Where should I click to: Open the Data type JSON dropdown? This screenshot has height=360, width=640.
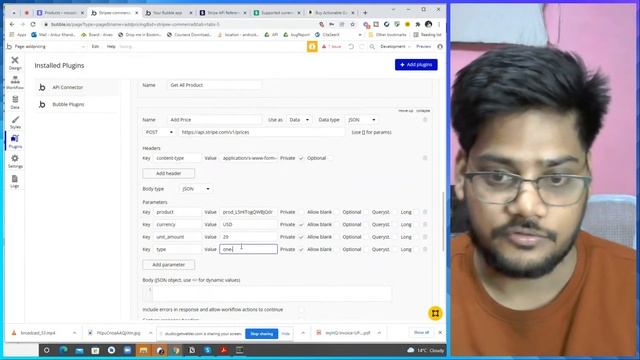[362, 120]
